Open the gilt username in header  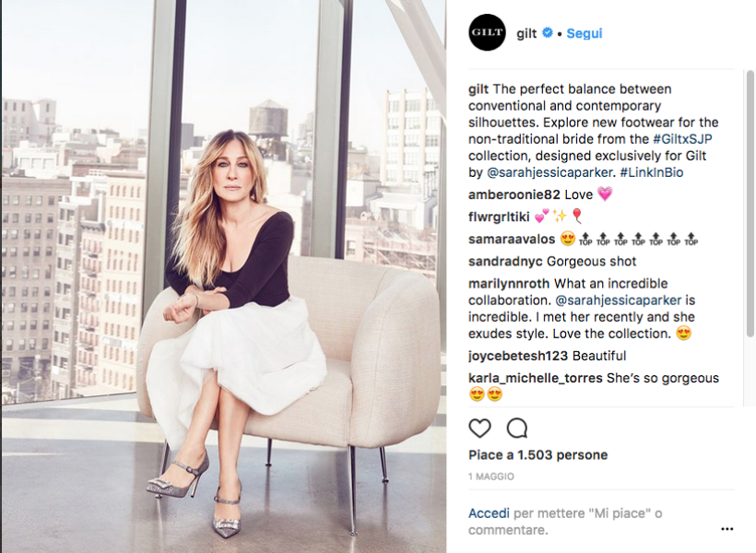click(526, 33)
